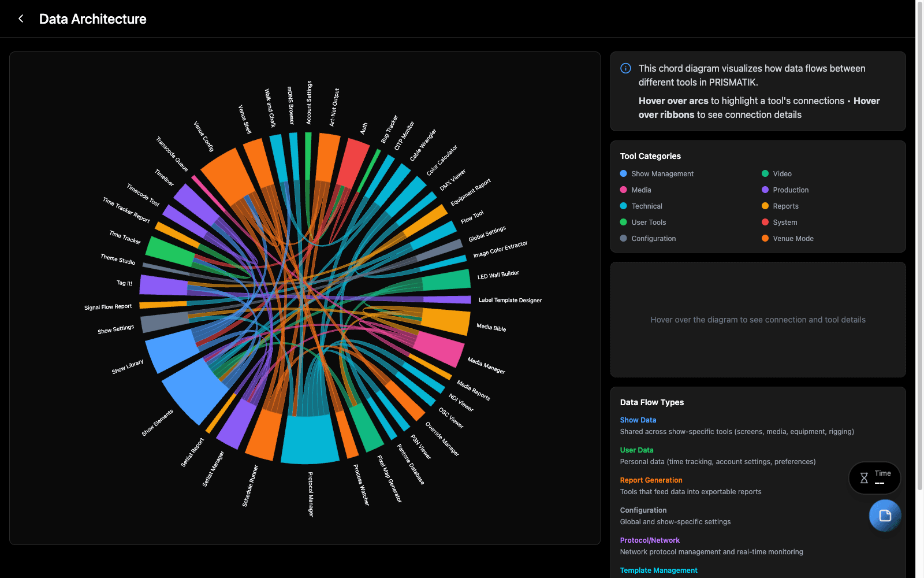Select the Venue Mode legend entry

[x=788, y=238]
